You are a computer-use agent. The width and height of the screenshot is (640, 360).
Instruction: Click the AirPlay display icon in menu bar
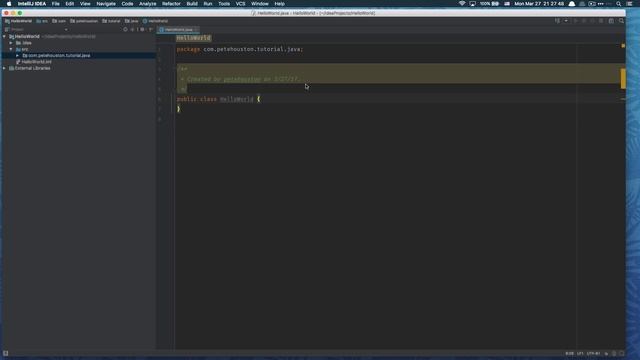[x=472, y=4]
